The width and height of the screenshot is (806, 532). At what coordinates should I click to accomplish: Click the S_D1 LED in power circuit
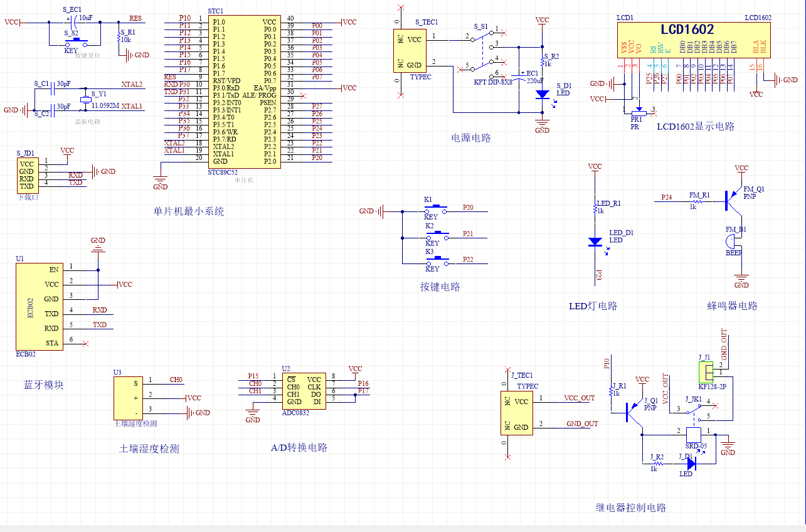pos(542,93)
